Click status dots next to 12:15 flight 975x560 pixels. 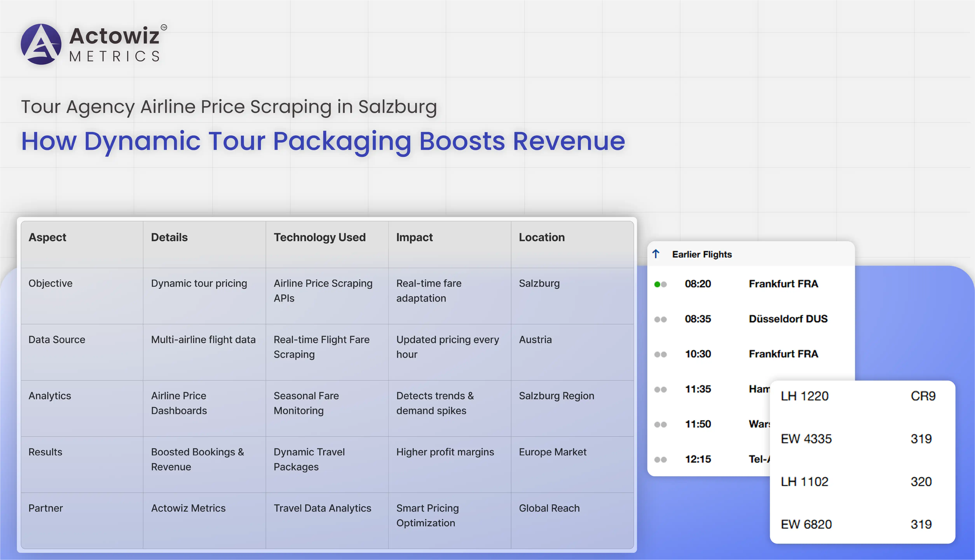[660, 459]
